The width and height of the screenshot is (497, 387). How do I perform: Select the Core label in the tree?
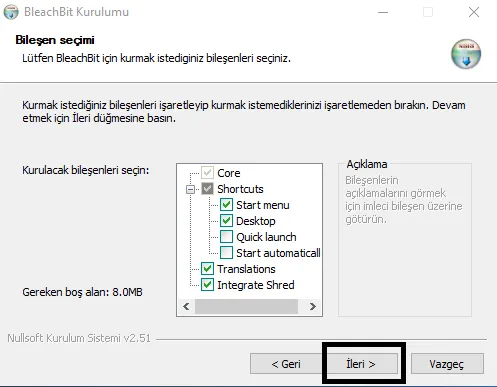pos(229,173)
